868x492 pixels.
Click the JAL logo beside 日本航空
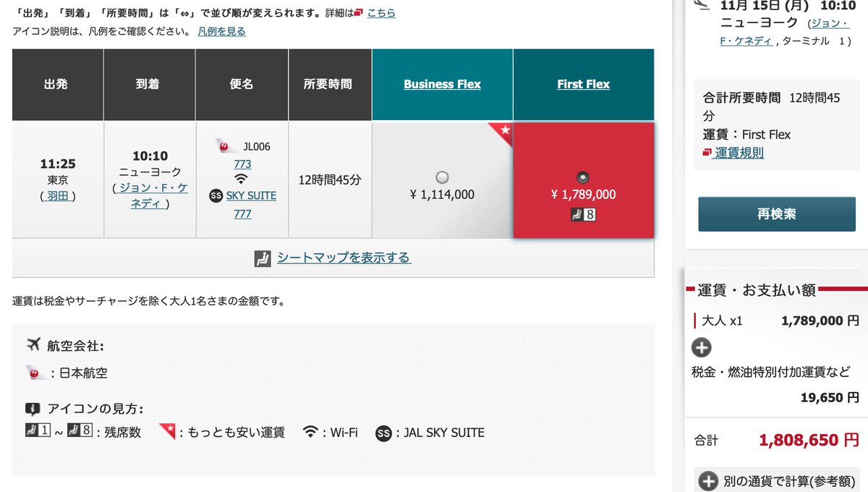[35, 373]
